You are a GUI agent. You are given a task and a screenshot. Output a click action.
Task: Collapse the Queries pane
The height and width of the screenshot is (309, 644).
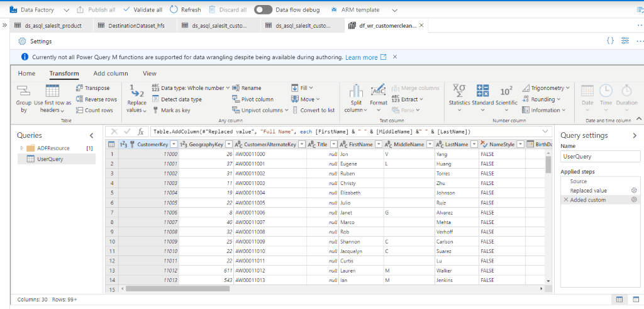pos(91,135)
